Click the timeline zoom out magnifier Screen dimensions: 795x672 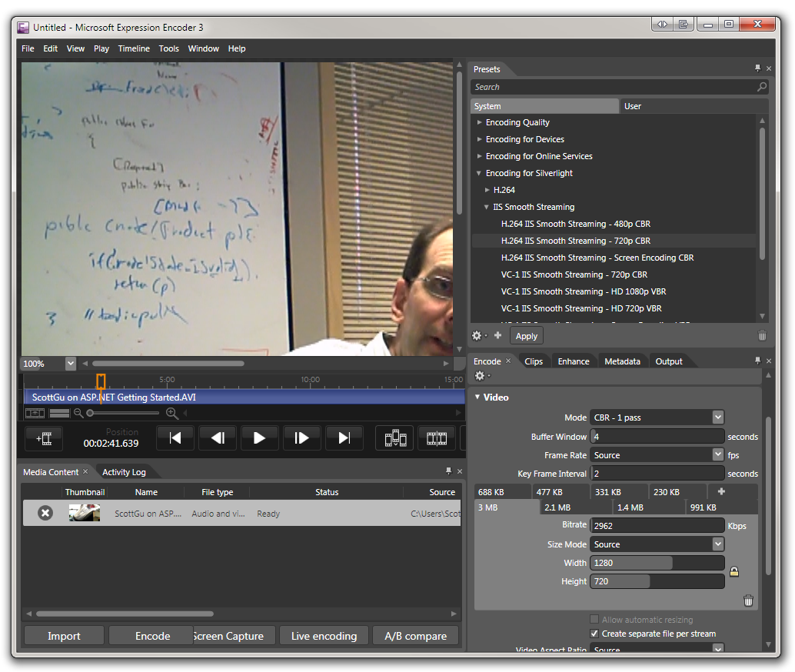78,414
